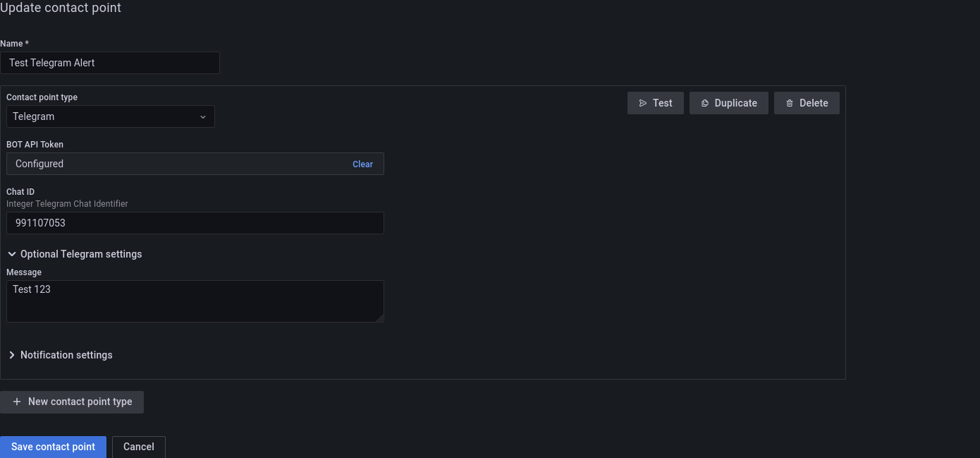The image size is (980, 458).
Task: Cancel editing the contact point
Action: click(139, 447)
